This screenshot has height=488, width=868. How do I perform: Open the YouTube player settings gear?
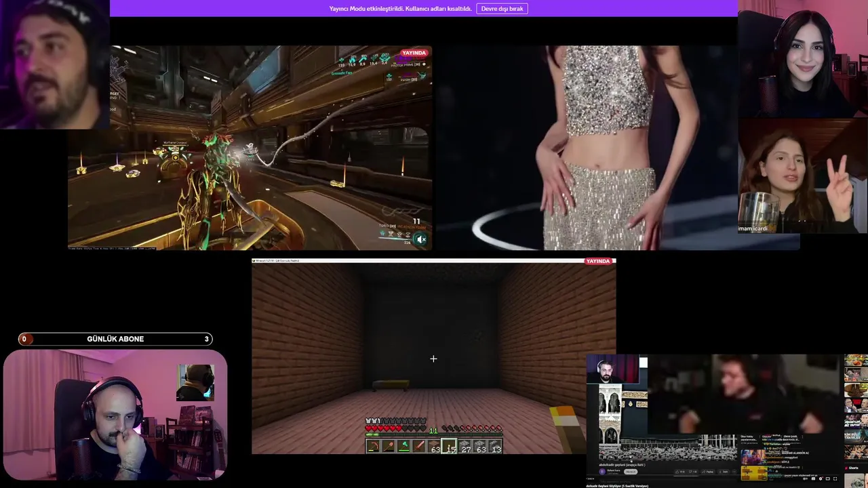click(821, 479)
